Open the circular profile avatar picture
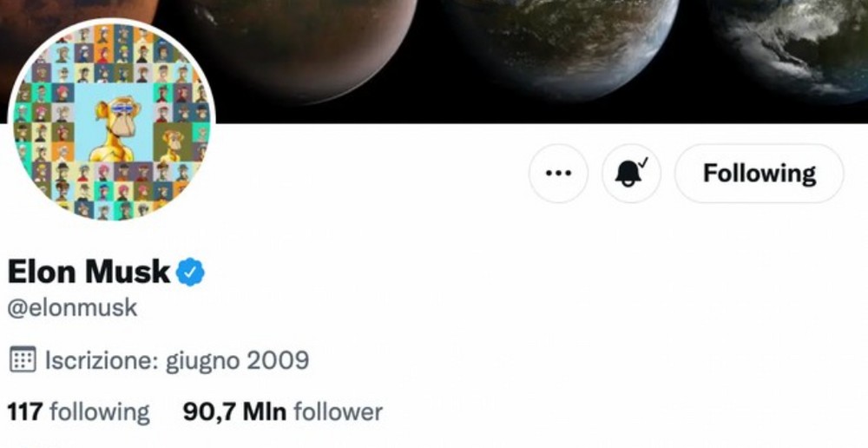 pos(112,121)
